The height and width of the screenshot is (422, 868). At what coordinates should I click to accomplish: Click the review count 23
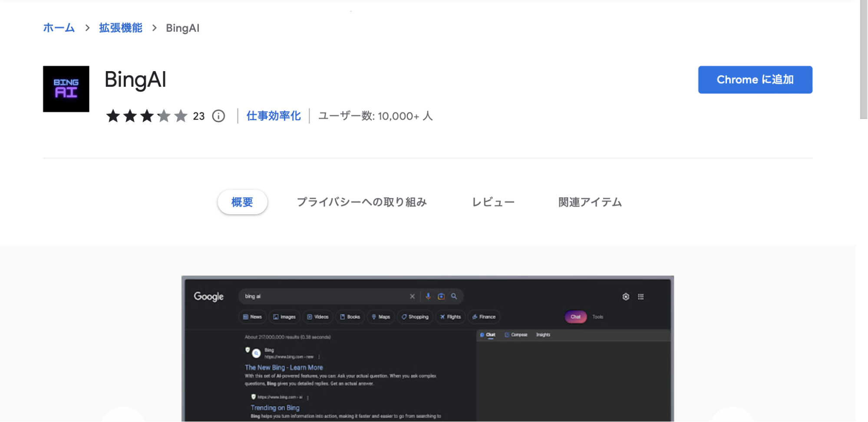(x=199, y=116)
